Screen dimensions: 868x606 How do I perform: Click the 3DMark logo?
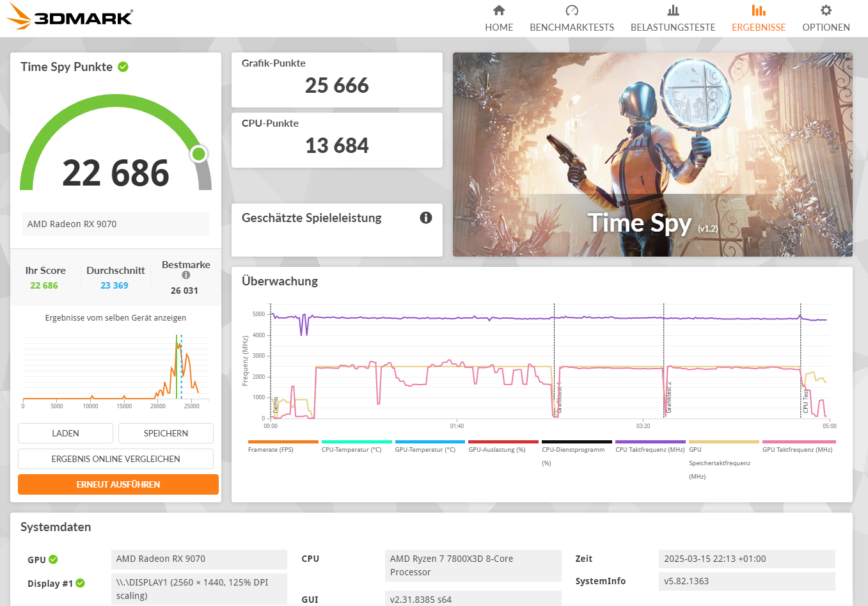tap(70, 17)
